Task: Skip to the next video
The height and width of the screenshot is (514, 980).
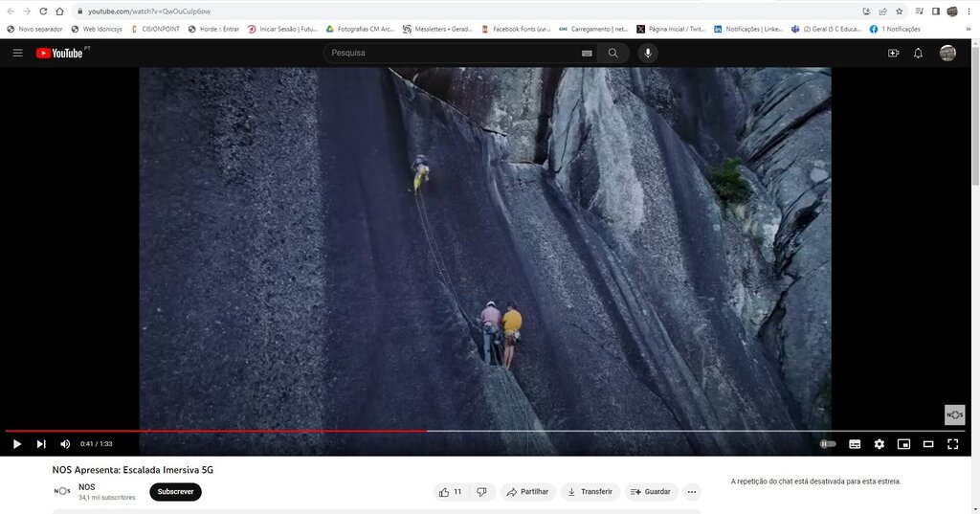Action: [41, 444]
